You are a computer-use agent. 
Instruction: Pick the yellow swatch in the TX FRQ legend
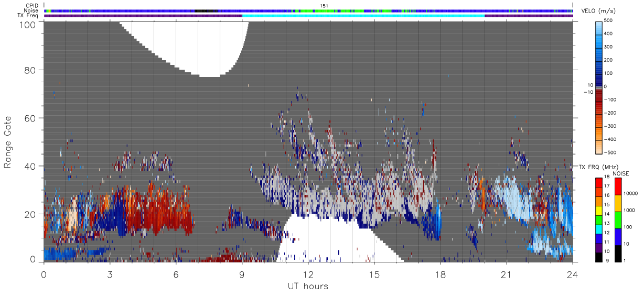(598, 210)
